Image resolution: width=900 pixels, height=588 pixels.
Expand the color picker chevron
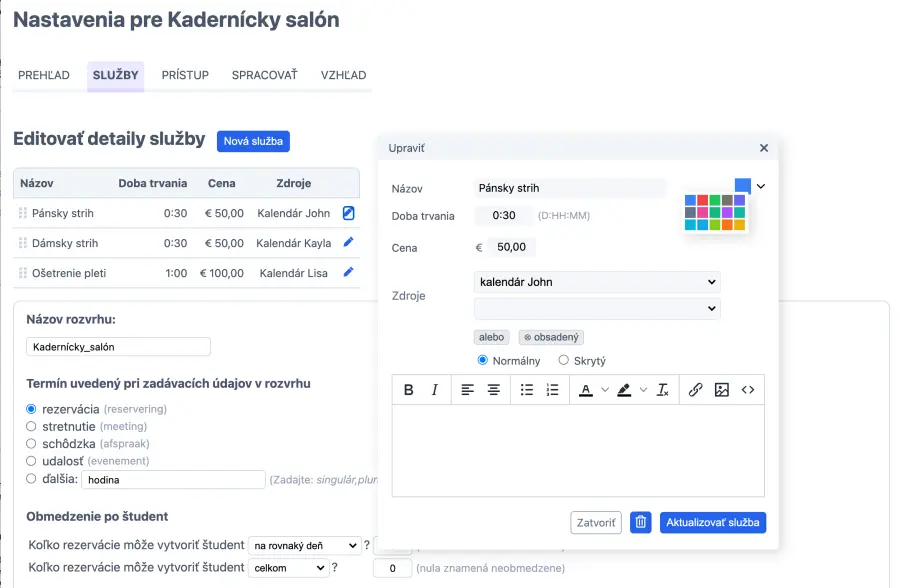click(761, 186)
